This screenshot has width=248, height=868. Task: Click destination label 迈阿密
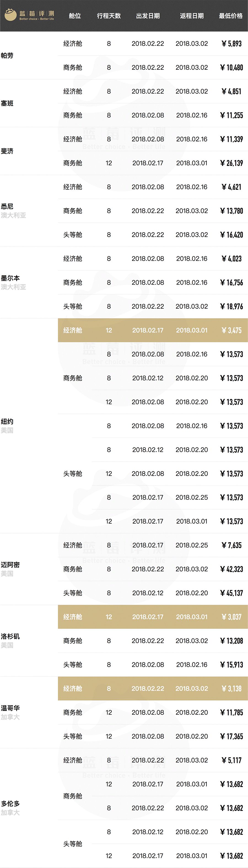[x=10, y=565]
